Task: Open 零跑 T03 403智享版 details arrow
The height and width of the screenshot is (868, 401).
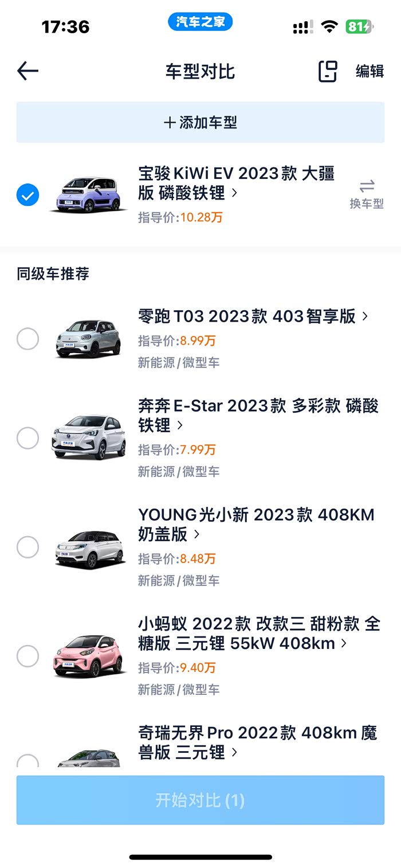Action: 365,316
